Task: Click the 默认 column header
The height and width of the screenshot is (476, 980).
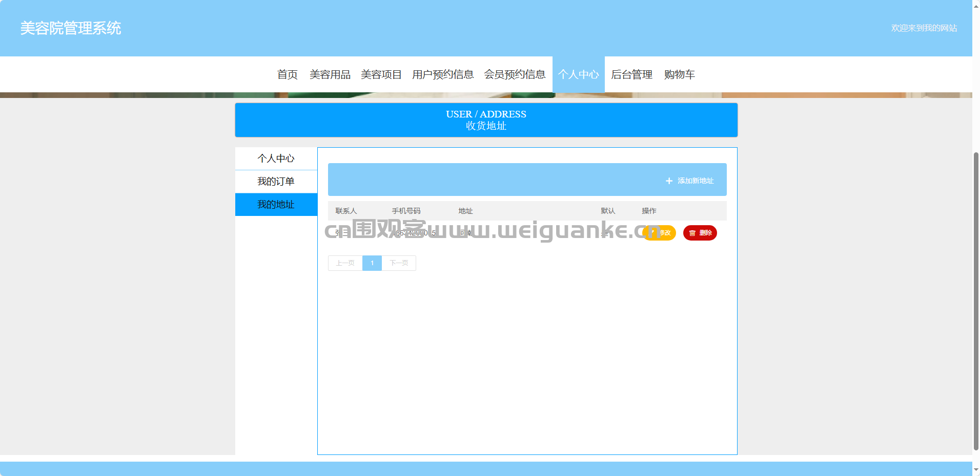Action: (x=608, y=211)
